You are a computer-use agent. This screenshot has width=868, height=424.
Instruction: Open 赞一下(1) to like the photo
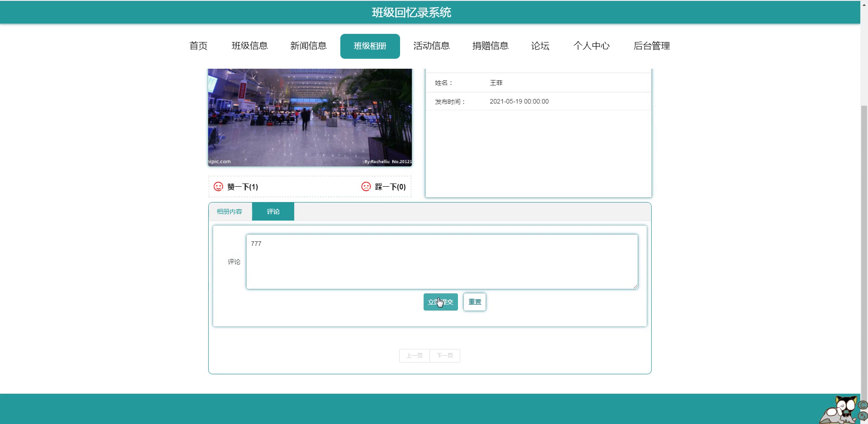[242, 186]
